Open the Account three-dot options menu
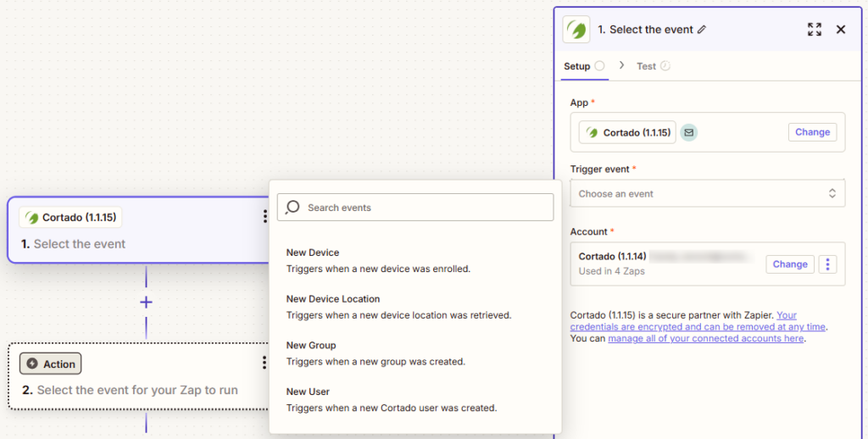 coord(827,264)
